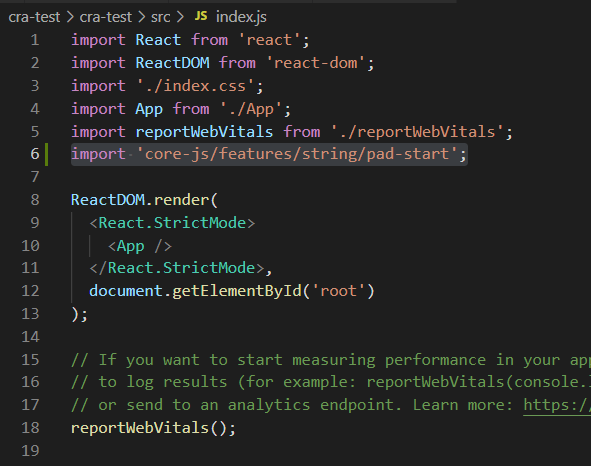This screenshot has width=591, height=466.
Task: Click the index.js breadcrumb file name
Action: [241, 17]
